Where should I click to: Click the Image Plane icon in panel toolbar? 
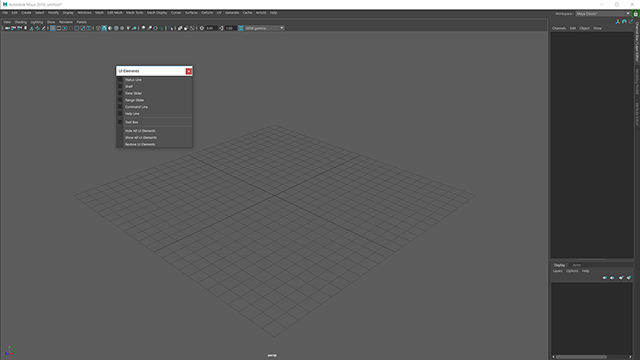31,28
